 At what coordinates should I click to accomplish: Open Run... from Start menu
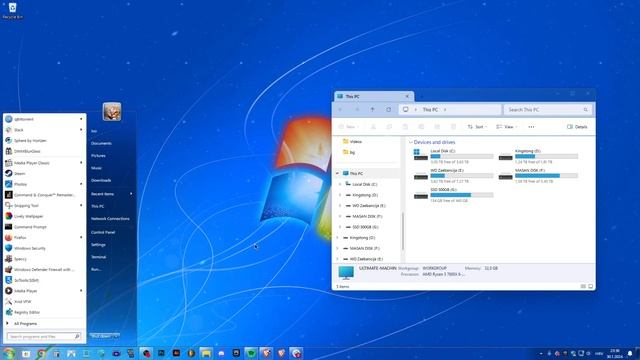coord(96,269)
